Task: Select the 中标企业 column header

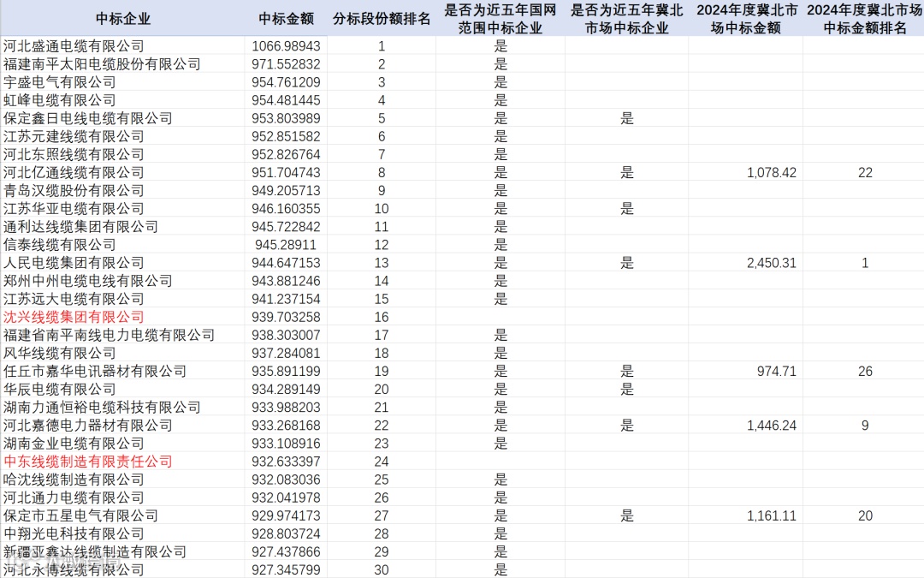Action: [x=122, y=18]
